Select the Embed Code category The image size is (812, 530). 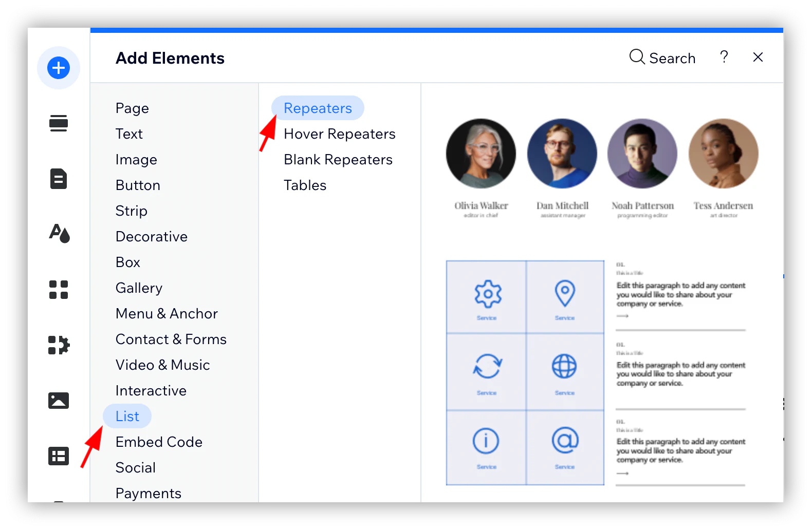click(x=159, y=442)
